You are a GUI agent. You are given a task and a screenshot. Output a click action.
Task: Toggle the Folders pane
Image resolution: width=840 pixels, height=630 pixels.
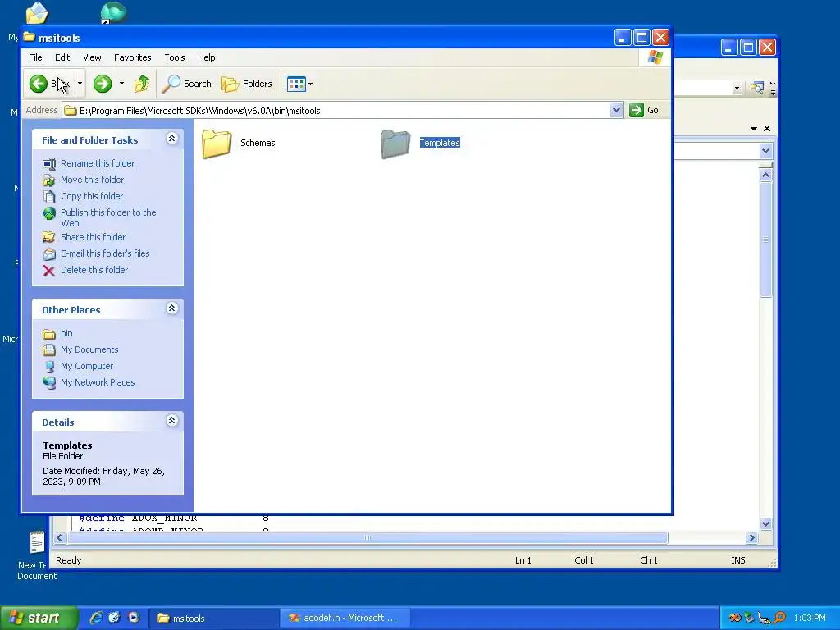point(247,84)
